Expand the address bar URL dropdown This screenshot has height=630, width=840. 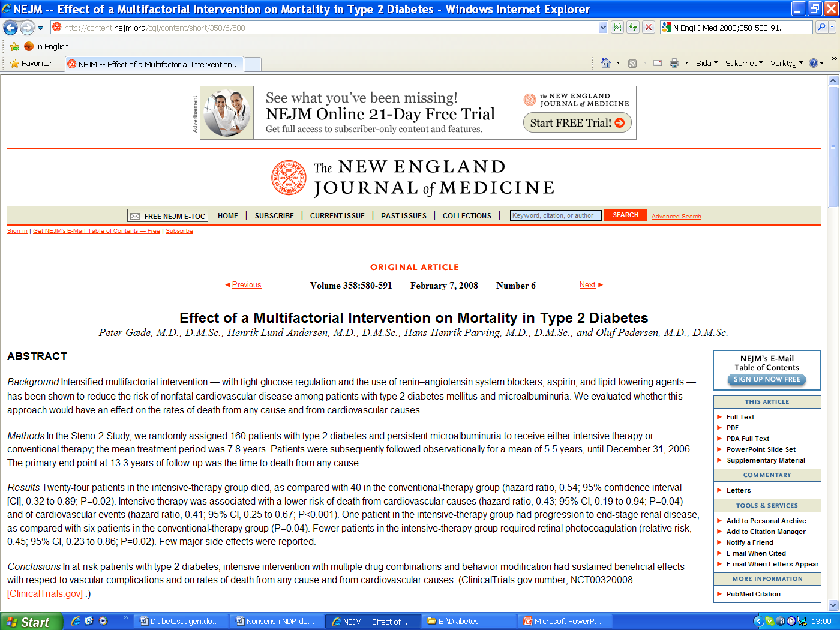pos(603,27)
